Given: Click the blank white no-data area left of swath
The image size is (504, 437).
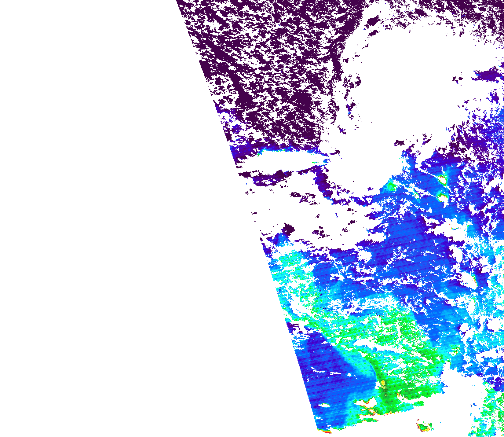Looking at the screenshot, I should 107,214.
